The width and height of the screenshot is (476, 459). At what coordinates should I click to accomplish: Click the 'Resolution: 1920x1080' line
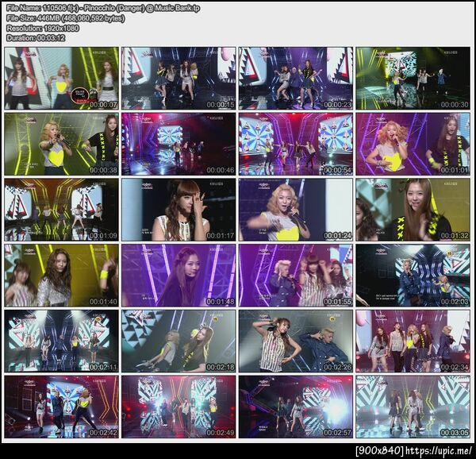[43, 29]
